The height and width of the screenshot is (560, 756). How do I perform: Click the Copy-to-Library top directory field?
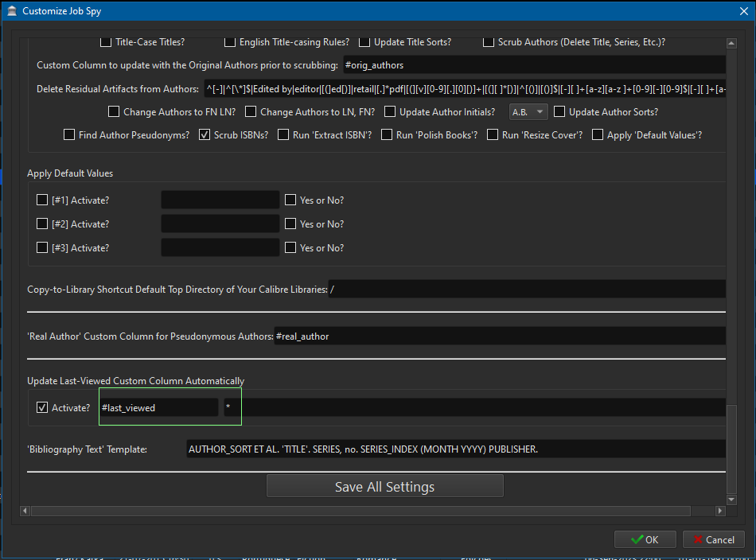point(527,290)
